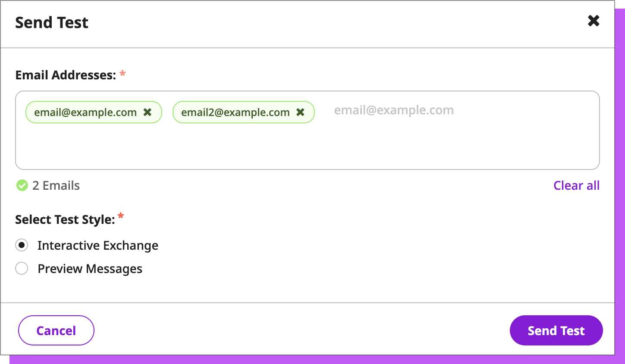The image size is (625, 364).
Task: Select the Interactive Exchange radio button
Action: (x=22, y=245)
